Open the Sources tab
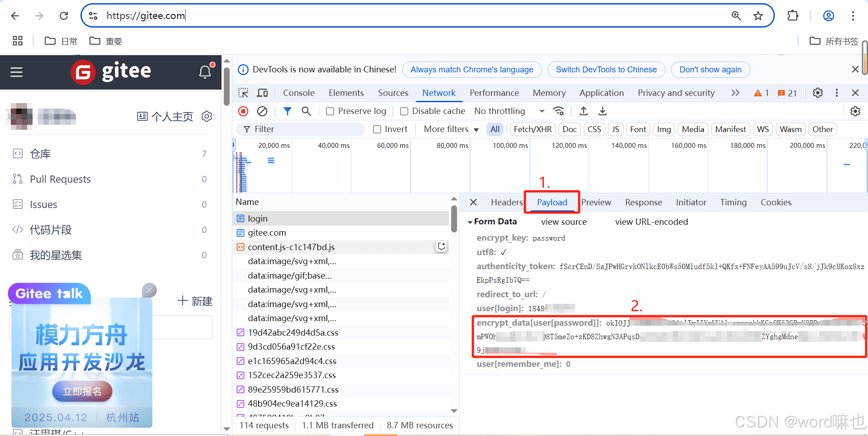 [393, 93]
